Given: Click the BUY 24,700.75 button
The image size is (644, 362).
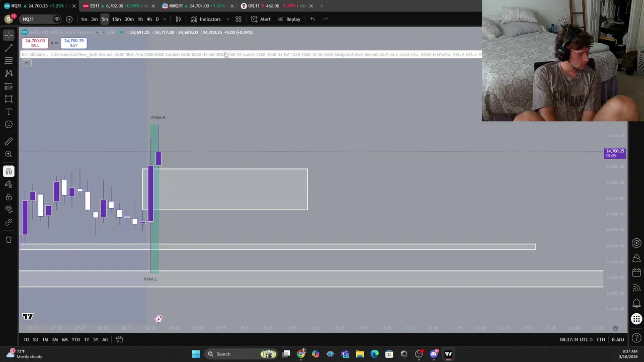Looking at the screenshot, I should (74, 43).
